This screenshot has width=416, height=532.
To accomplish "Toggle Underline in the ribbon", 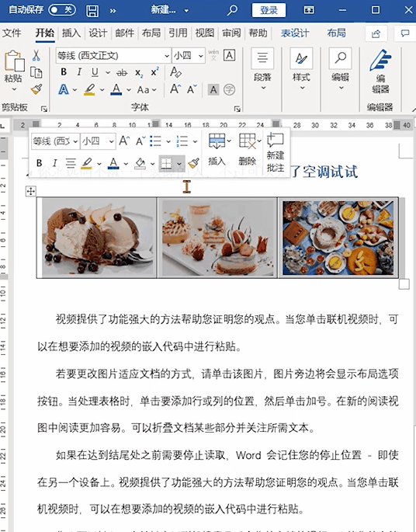I will (x=95, y=72).
